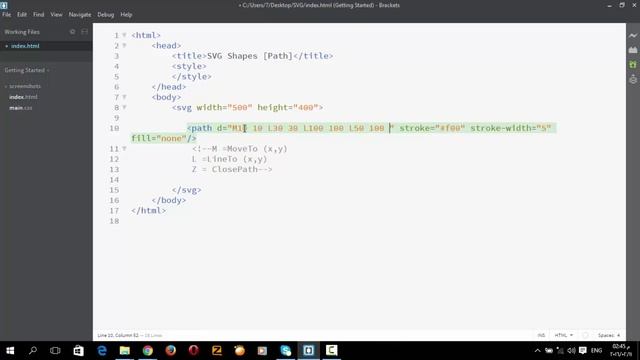Click line number 14 in the gutter
The width and height of the screenshot is (640, 360).
point(114,180)
